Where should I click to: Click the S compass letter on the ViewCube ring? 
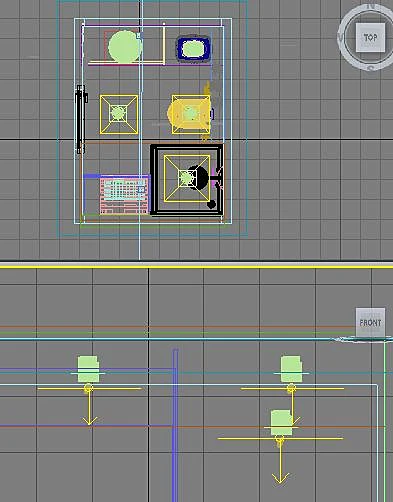click(x=371, y=68)
